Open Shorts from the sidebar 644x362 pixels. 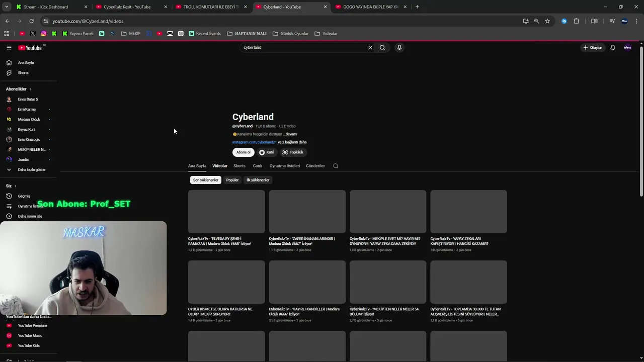click(23, 73)
